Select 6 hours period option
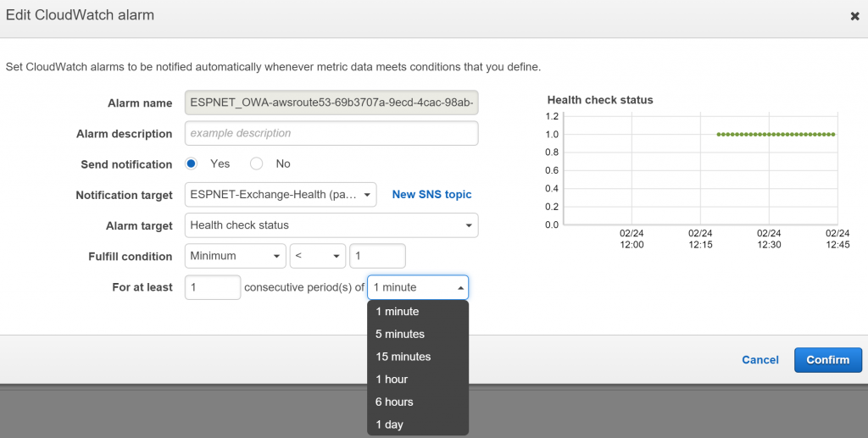This screenshot has width=868, height=438. [x=394, y=402]
